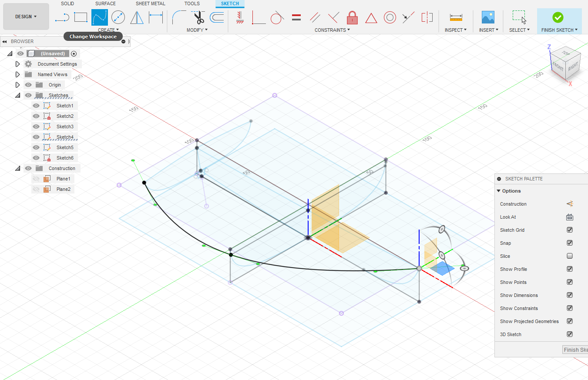Enable the Slice checkbox
The width and height of the screenshot is (588, 380).
[570, 256]
